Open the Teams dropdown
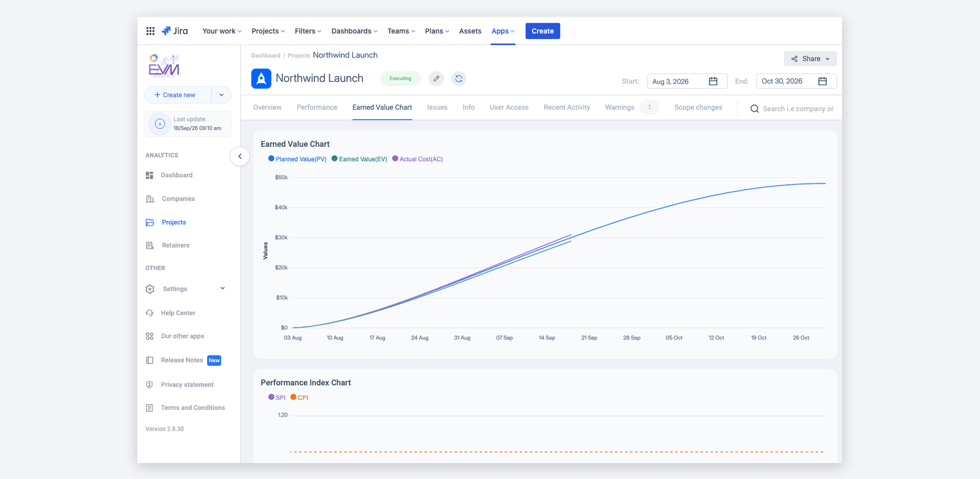Screen dimensions: 980x479 pos(401,31)
